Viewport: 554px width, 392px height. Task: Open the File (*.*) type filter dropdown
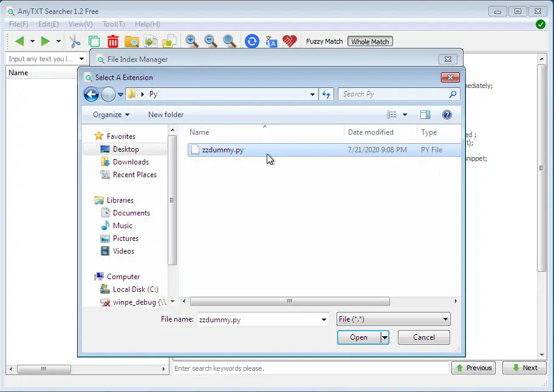pyautogui.click(x=393, y=319)
